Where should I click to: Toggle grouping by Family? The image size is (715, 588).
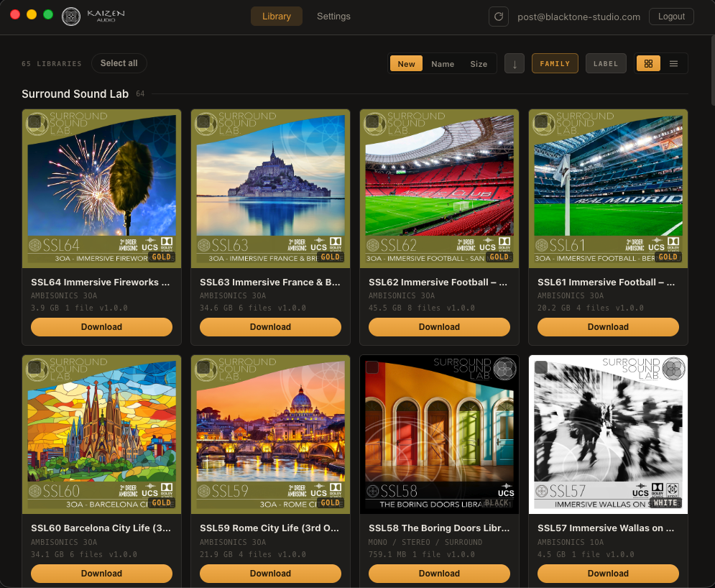(x=555, y=64)
